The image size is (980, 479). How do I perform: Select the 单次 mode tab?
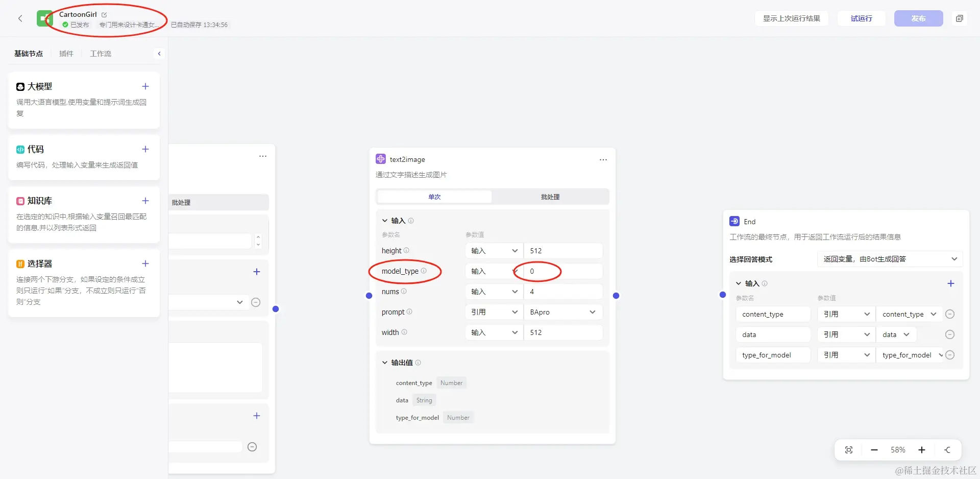tap(434, 197)
